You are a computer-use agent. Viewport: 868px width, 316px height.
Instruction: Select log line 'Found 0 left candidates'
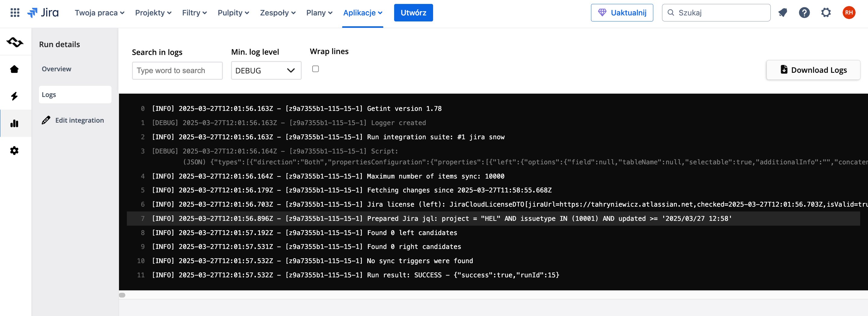click(493, 232)
